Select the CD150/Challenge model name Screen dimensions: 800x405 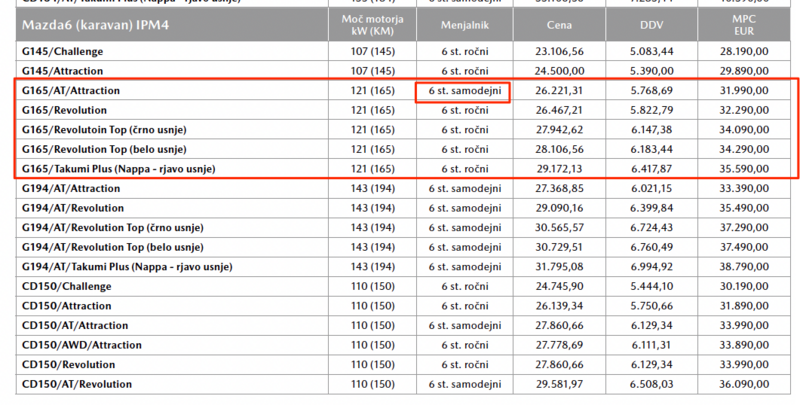[64, 285]
